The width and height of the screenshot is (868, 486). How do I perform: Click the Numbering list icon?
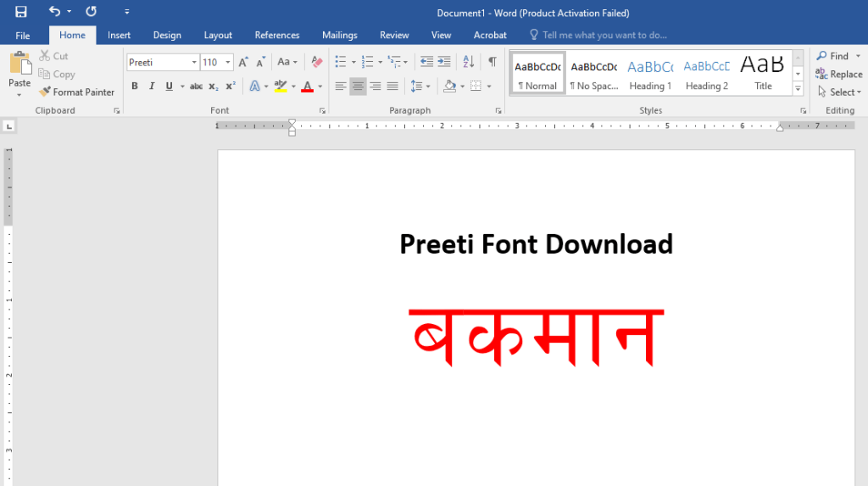[x=367, y=62]
